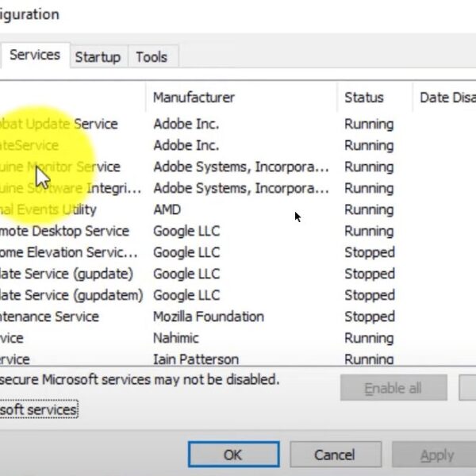476x476 pixels.
Task: Click Stopped status in the (gupdatem) row
Action: pyautogui.click(x=370, y=295)
